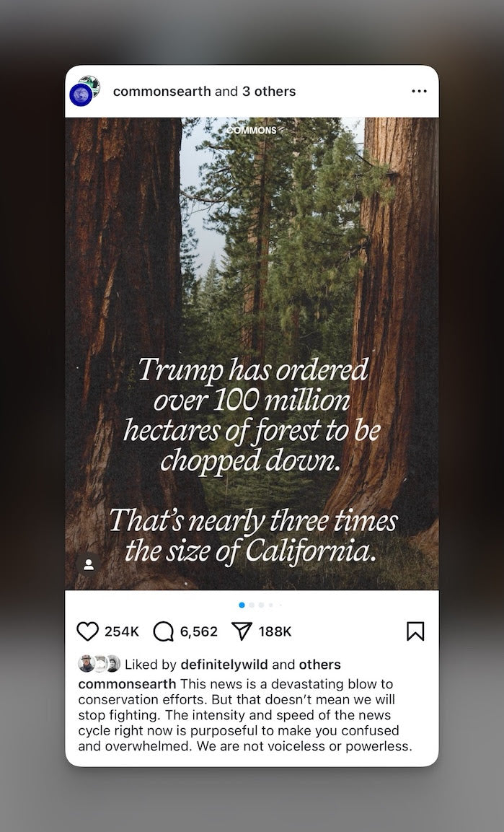Show tagged accounts via the person icon
Viewport: 504px width, 832px height.
coord(89,564)
